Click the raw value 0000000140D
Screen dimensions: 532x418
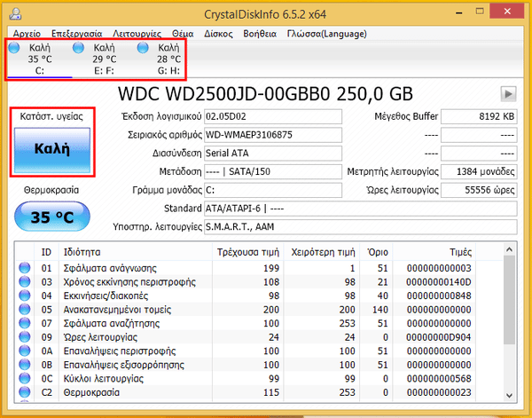click(438, 282)
